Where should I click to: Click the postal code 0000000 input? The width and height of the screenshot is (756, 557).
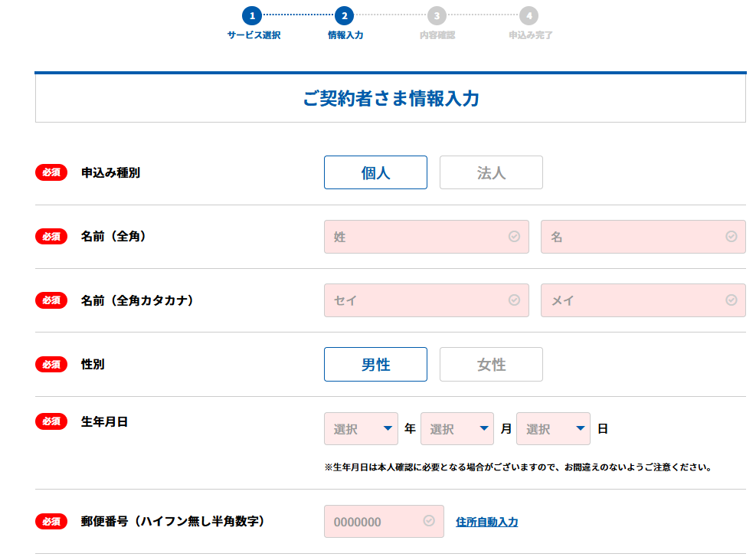tap(375, 522)
